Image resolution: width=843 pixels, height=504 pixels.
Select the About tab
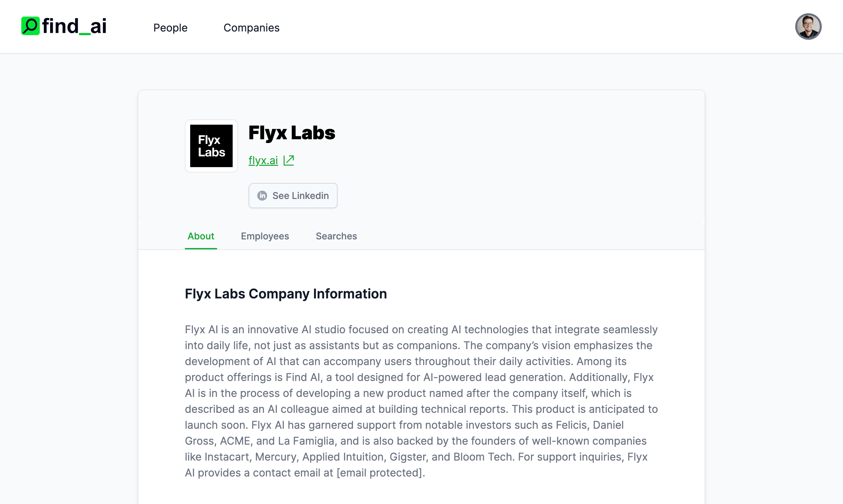coord(200,236)
